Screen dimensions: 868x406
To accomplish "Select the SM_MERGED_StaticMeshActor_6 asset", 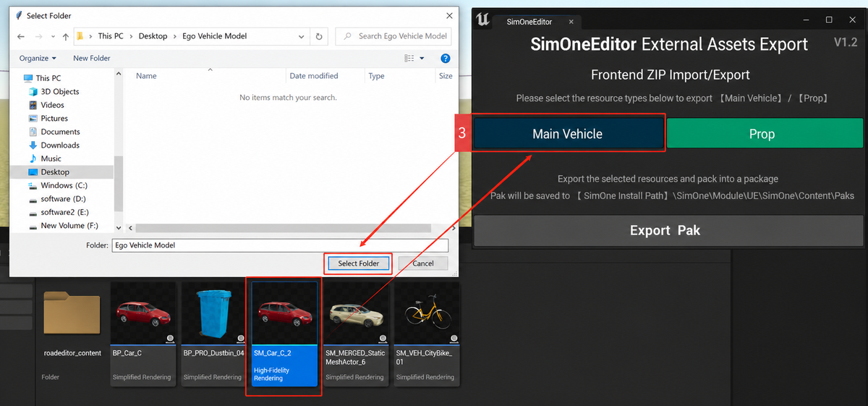I will [355, 333].
